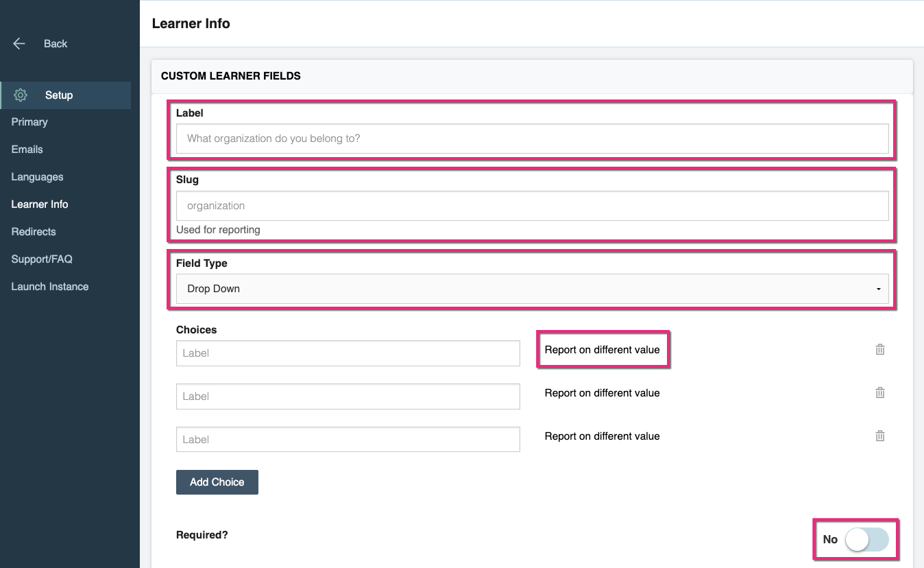This screenshot has width=924, height=568.
Task: Open the Emails settings page
Action: pos(27,149)
